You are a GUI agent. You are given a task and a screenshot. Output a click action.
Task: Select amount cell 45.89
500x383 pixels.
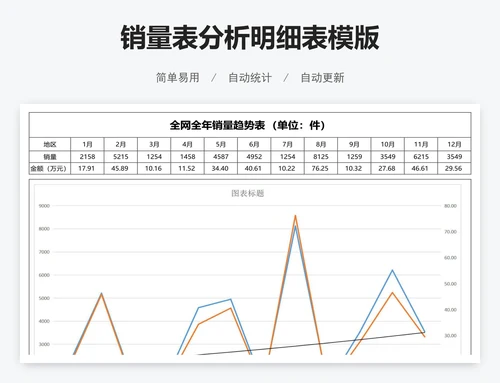121,168
